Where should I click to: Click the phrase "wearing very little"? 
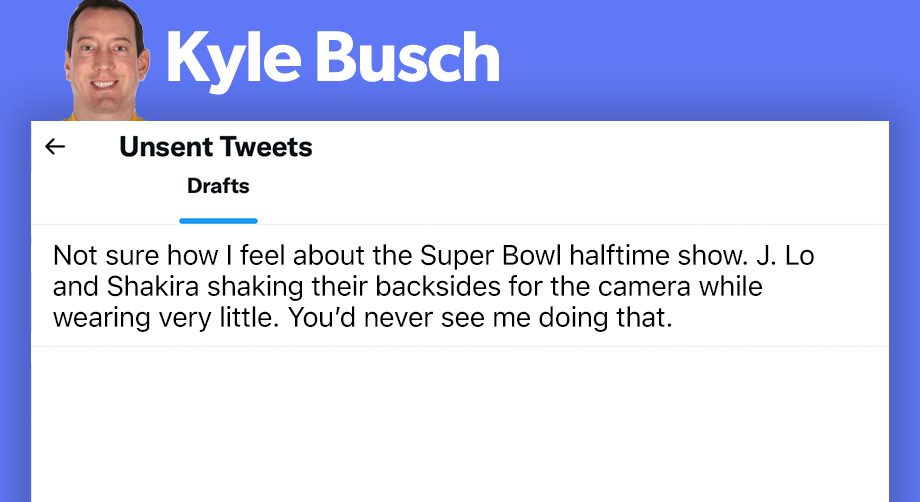click(163, 318)
